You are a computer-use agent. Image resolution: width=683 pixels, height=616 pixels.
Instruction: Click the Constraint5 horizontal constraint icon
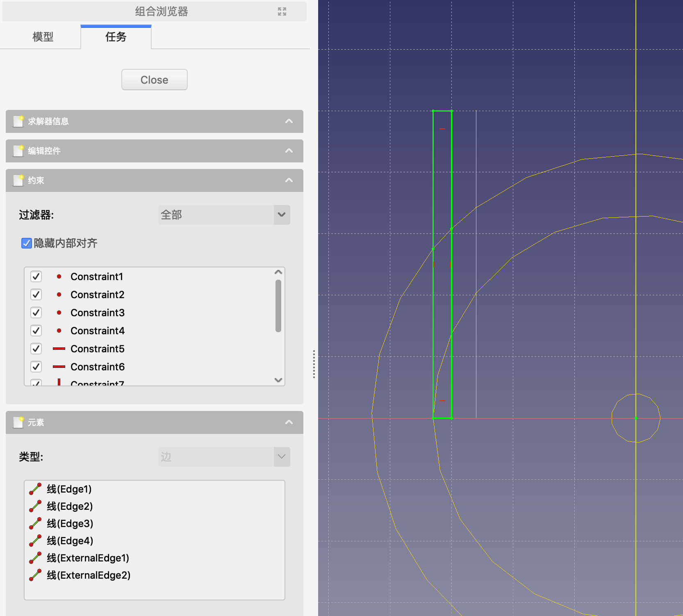[59, 349]
